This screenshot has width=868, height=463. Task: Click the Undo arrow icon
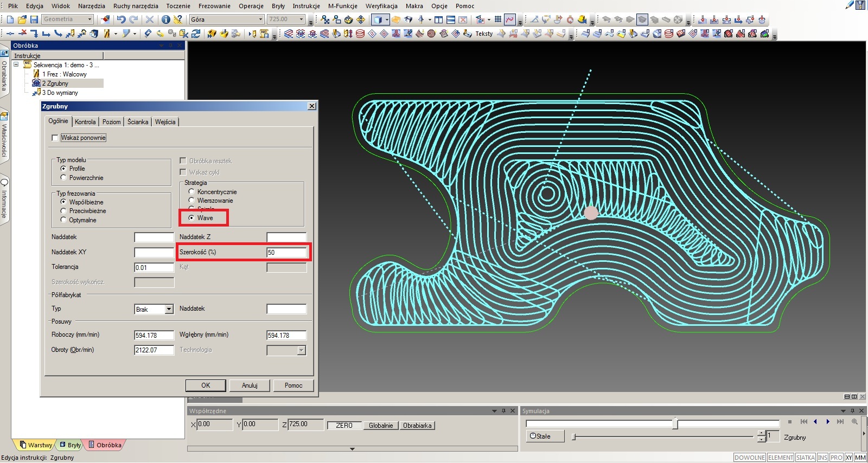coord(121,20)
